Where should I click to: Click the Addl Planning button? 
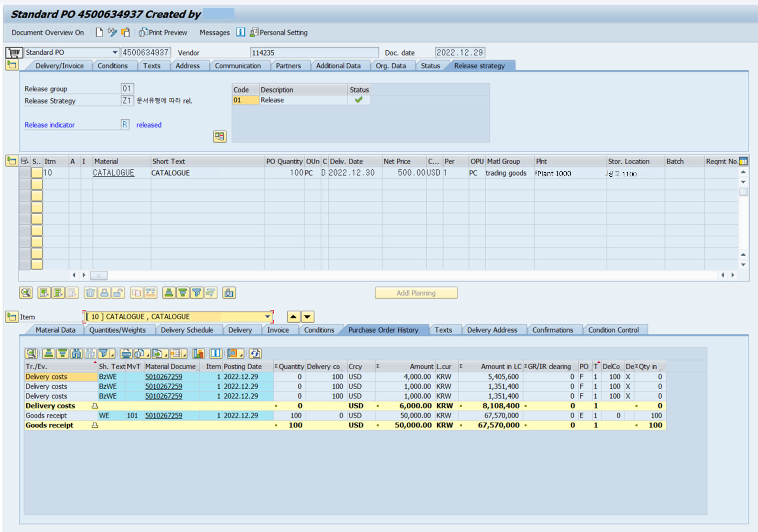(x=416, y=293)
